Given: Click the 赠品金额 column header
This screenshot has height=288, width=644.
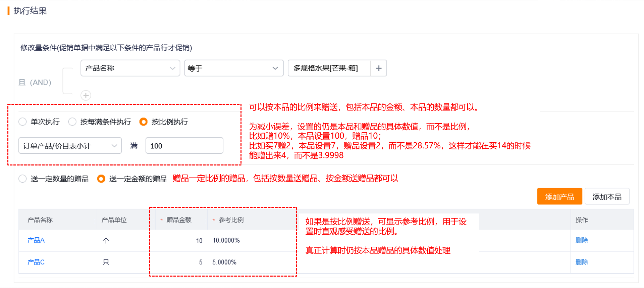Looking at the screenshot, I should point(179,220).
